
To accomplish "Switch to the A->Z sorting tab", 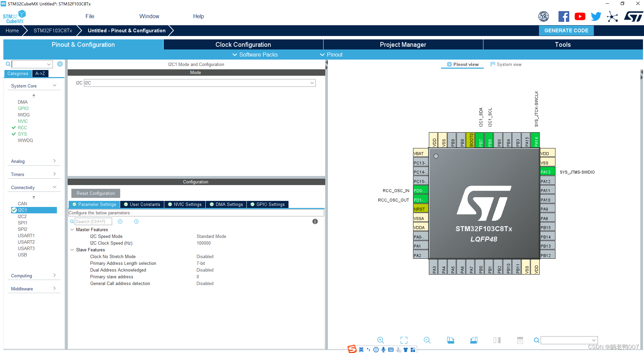I will [x=40, y=73].
